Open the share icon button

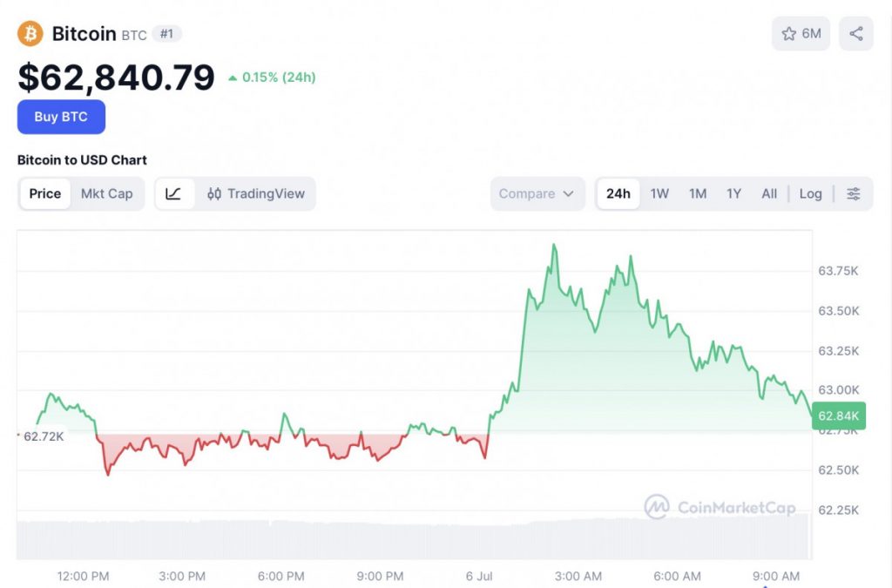855,34
